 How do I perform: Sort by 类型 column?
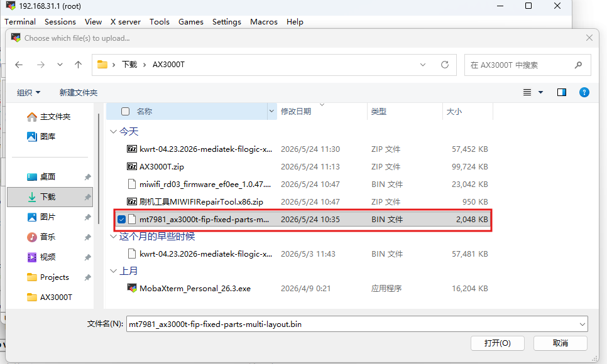click(x=379, y=112)
